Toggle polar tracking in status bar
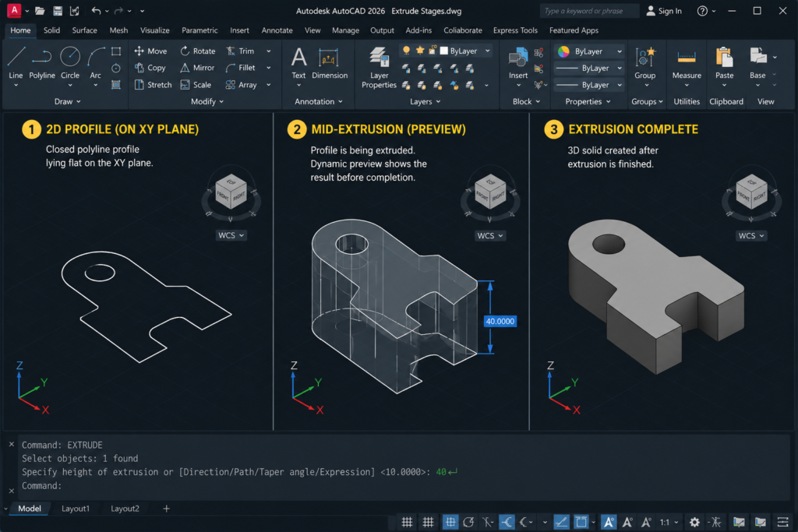798x532 pixels. (x=468, y=522)
